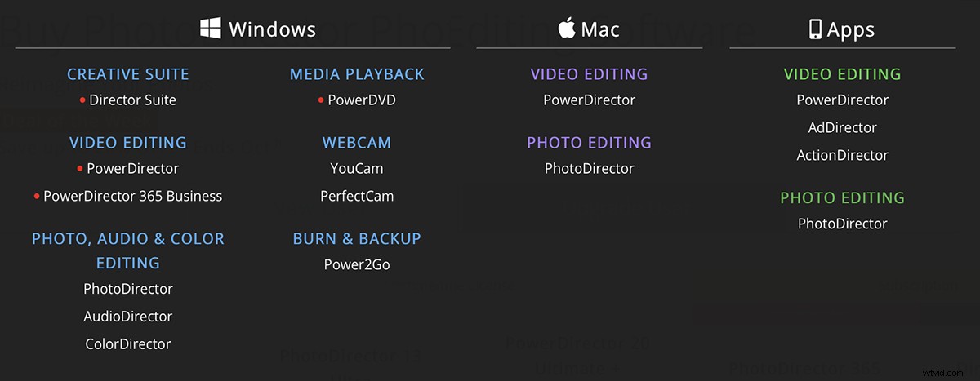
Task: Open Director Suite under Creative Suite
Action: pos(132,100)
